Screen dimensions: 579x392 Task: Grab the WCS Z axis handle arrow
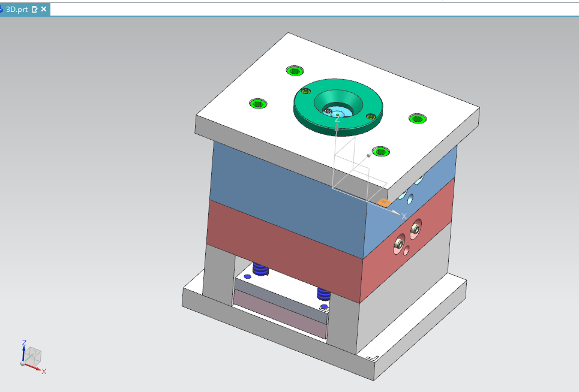(x=337, y=127)
